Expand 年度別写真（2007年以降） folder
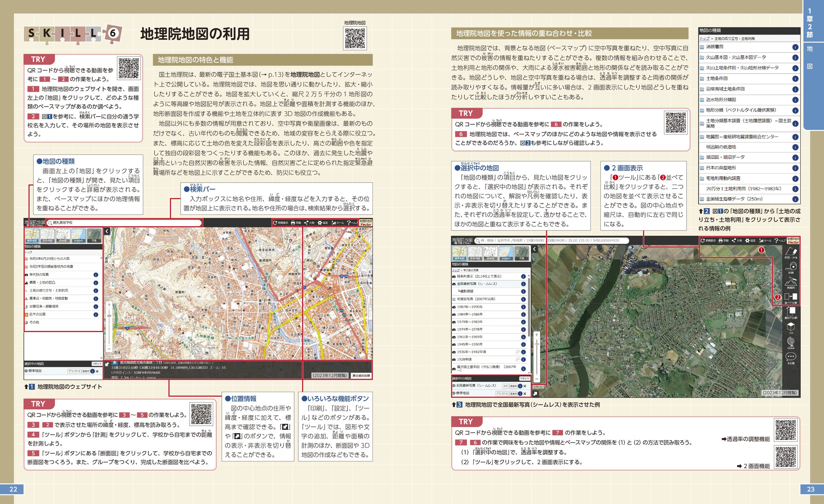 click(490, 299)
